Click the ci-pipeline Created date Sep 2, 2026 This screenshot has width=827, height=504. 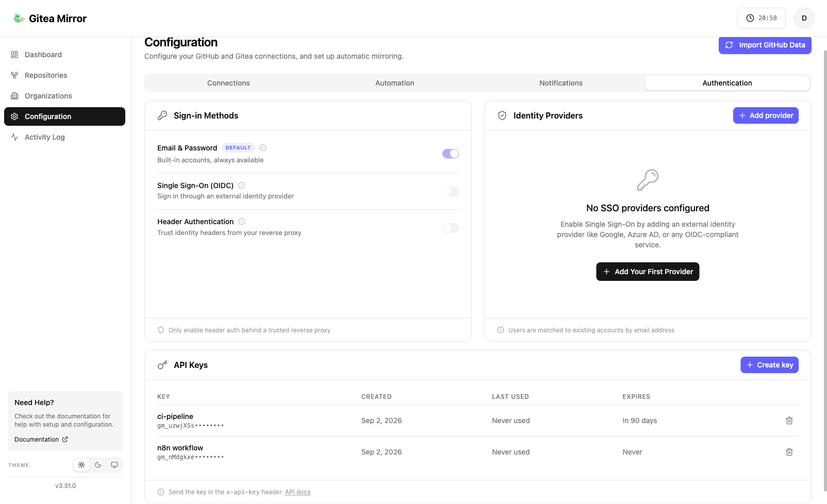382,421
